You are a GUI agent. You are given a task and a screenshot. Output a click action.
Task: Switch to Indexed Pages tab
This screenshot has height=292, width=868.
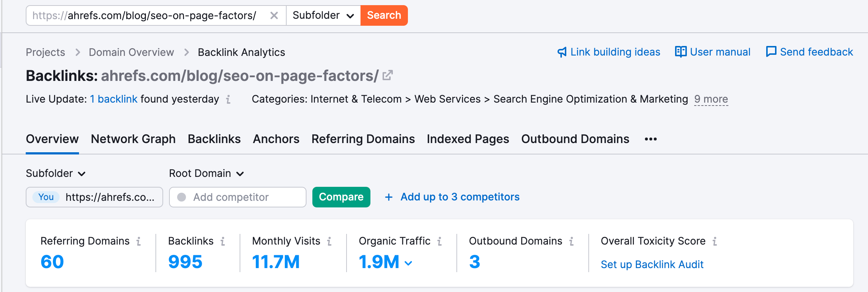[468, 139]
